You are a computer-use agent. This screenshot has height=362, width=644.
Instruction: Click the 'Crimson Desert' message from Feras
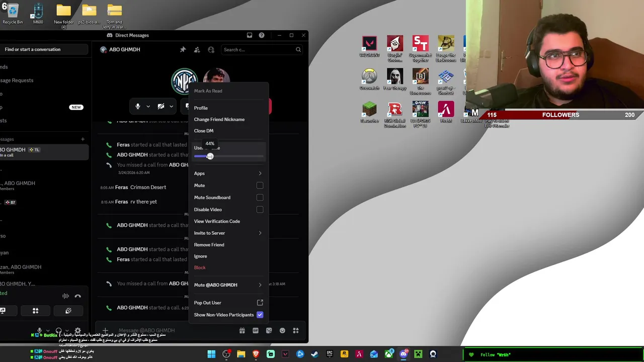click(148, 187)
